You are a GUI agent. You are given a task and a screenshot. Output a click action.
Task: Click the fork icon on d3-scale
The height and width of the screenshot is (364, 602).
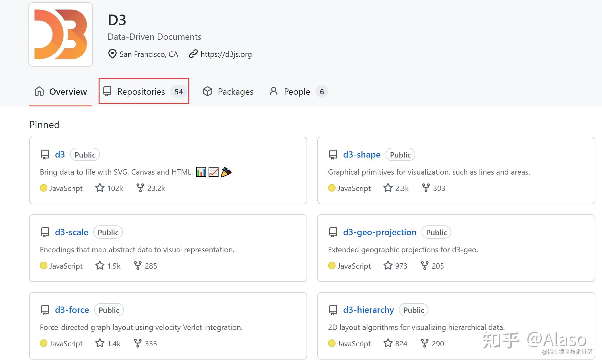click(137, 266)
